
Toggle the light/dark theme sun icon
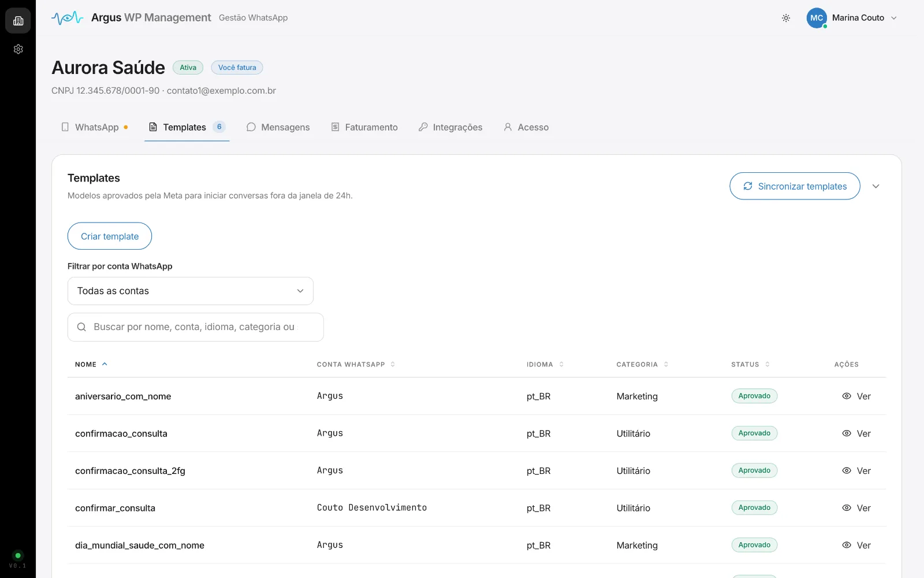pos(786,18)
